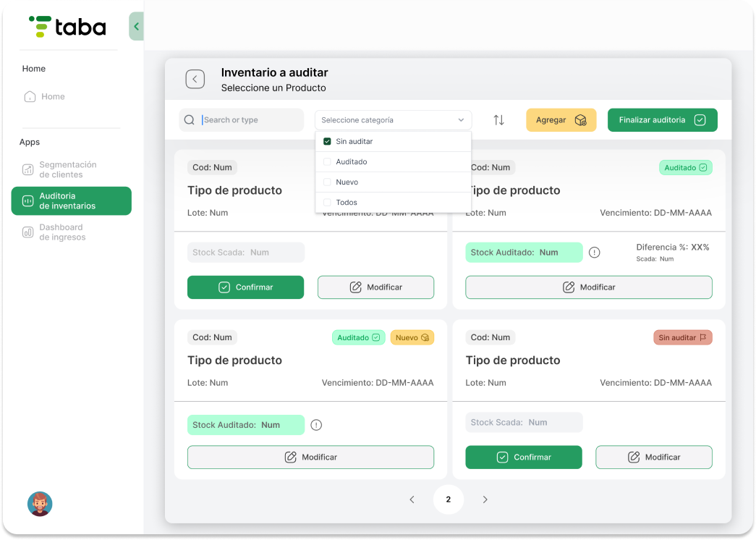The image size is (756, 540).
Task: Enable the Todos filter checkbox
Action: (x=327, y=203)
